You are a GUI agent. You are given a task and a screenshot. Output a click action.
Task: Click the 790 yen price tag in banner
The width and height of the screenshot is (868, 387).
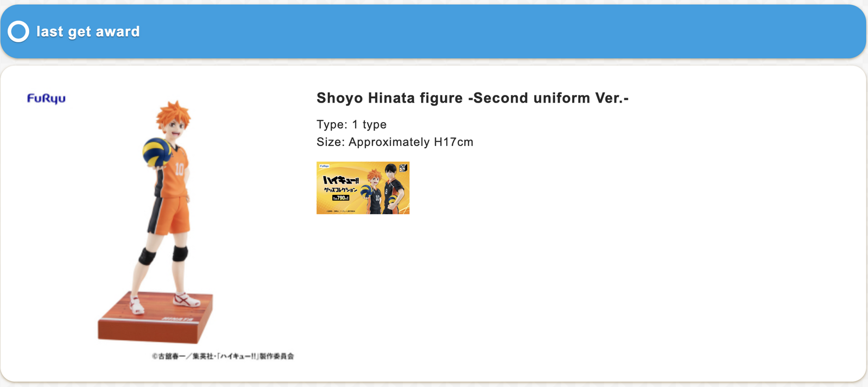[340, 198]
